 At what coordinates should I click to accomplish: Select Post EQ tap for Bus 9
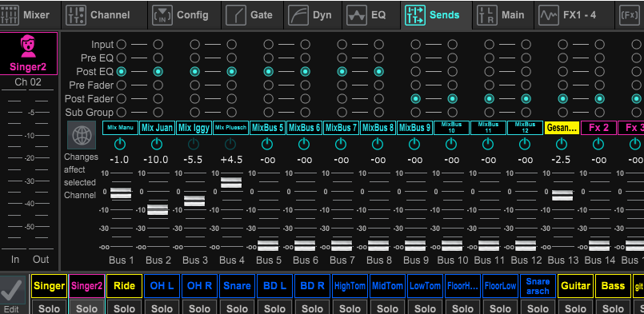point(416,71)
